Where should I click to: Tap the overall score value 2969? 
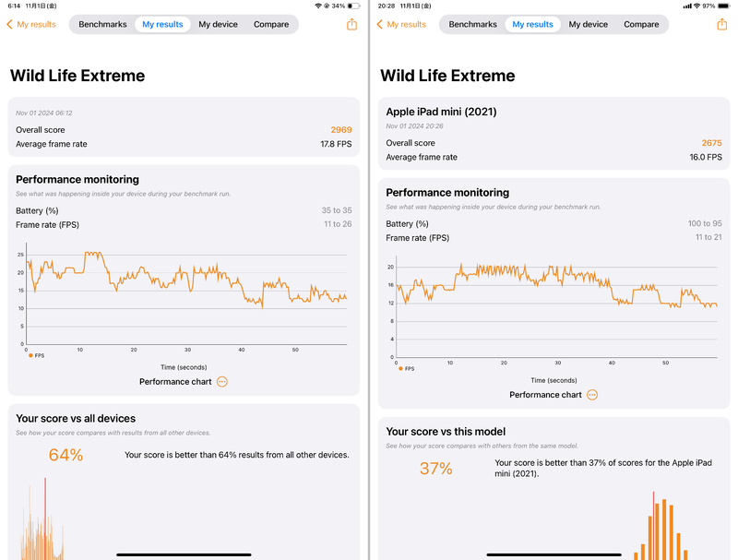pos(341,130)
